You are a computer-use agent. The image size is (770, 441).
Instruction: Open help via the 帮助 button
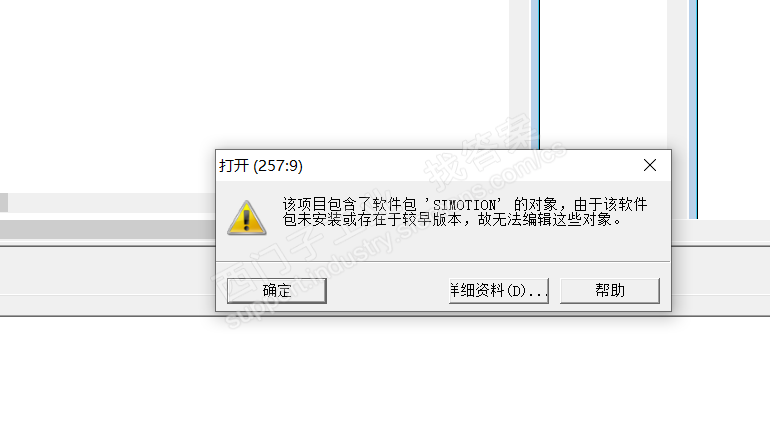610,291
